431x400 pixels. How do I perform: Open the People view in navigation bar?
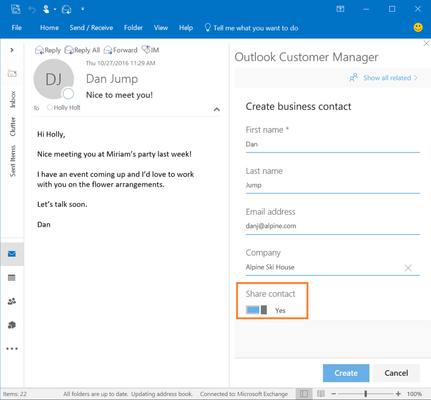(12, 301)
